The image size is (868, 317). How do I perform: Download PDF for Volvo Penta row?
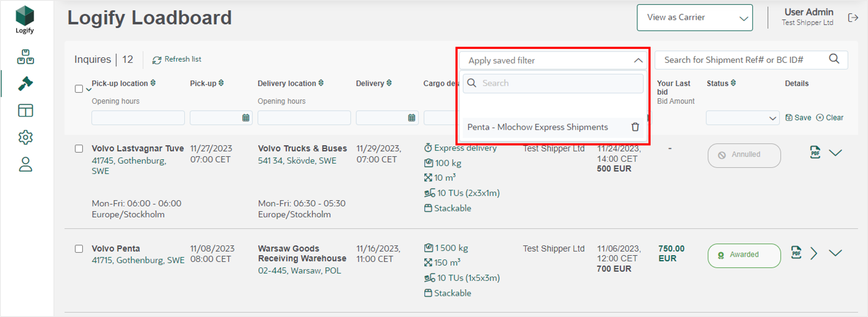(x=796, y=253)
